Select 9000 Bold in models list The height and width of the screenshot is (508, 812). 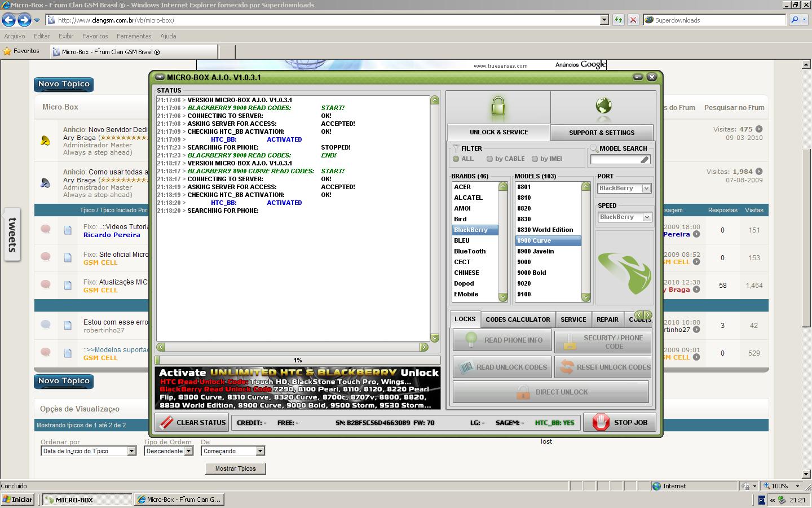coord(548,273)
